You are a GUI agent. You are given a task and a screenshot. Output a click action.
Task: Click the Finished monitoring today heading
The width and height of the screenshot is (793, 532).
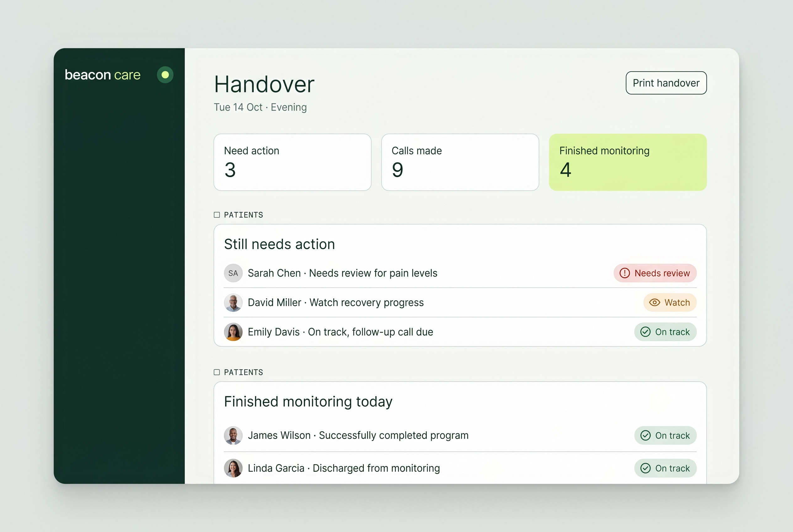click(x=308, y=402)
